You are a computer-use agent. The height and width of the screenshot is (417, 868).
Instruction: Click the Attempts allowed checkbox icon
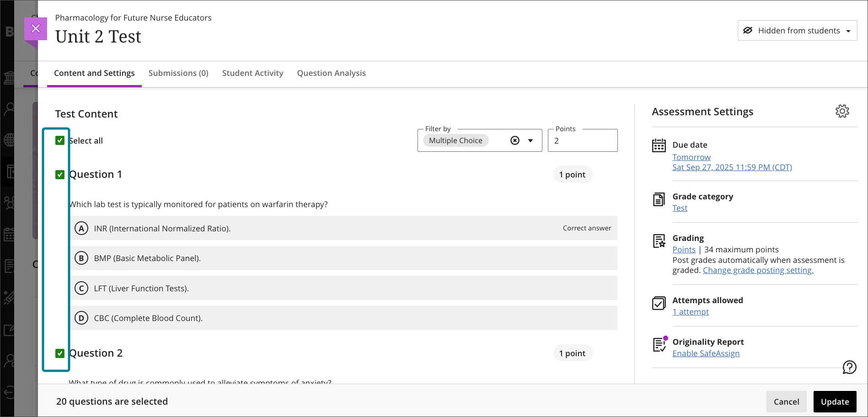tap(659, 303)
